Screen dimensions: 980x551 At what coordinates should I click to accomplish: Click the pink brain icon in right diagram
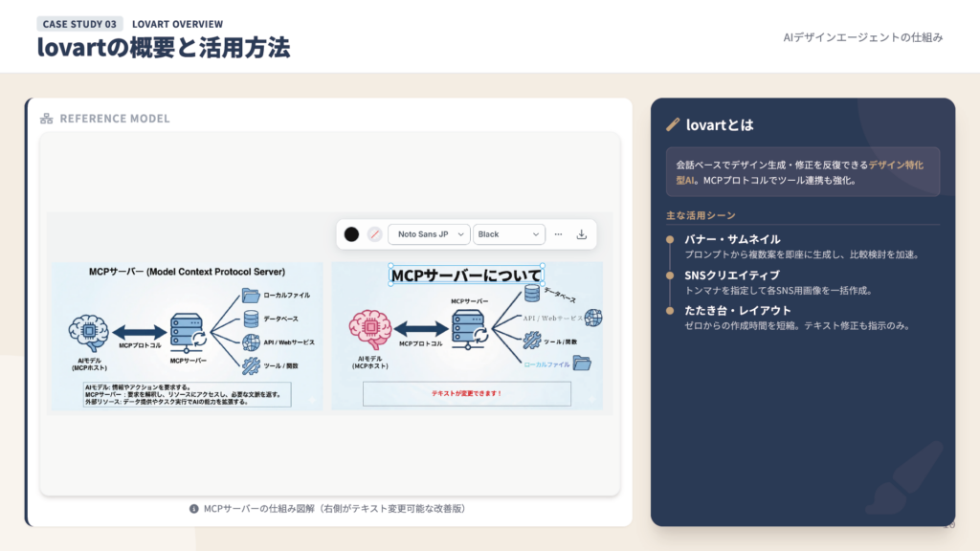pos(370,329)
